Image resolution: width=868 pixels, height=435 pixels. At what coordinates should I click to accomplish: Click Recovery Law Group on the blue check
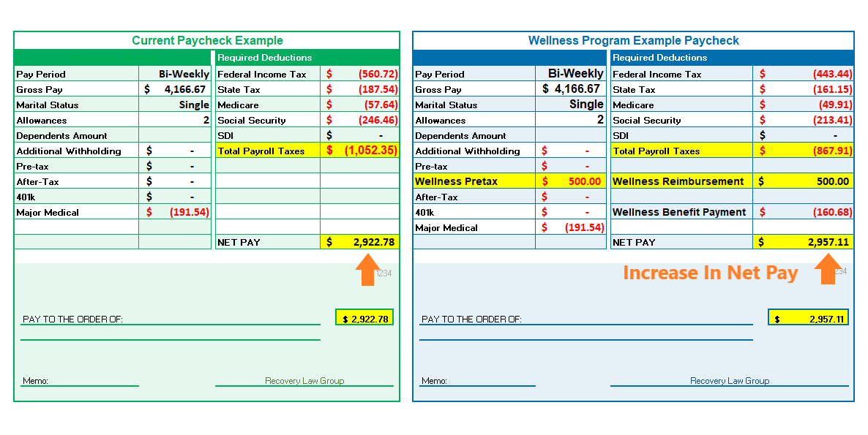click(730, 381)
